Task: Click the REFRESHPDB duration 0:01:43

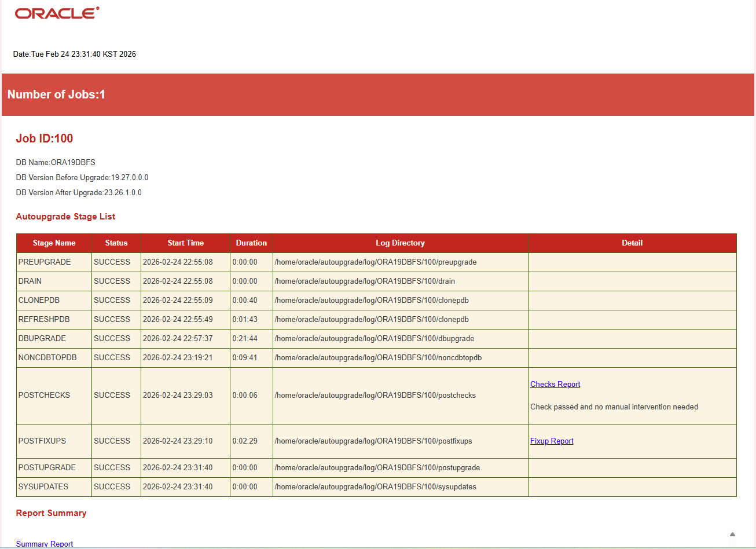Action: click(x=245, y=320)
